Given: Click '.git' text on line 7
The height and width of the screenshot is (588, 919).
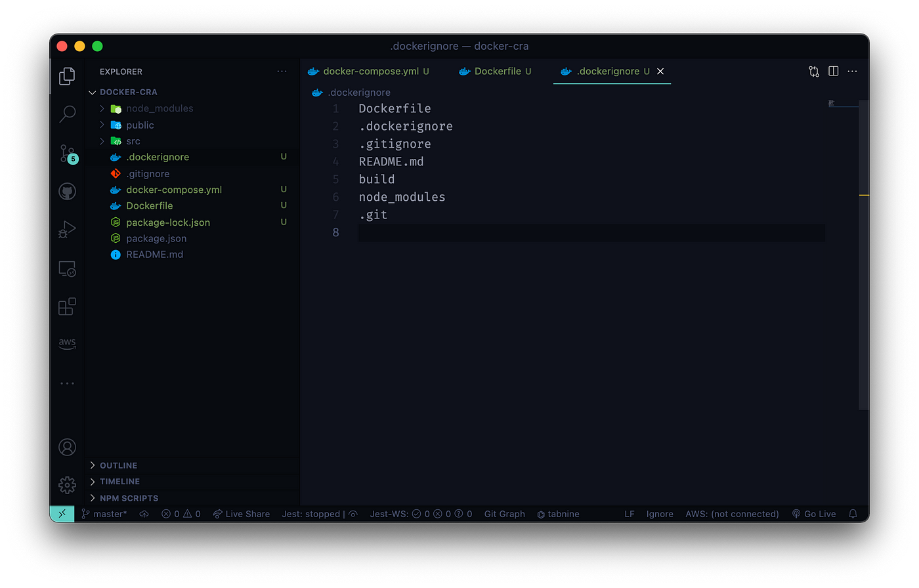Looking at the screenshot, I should [373, 215].
